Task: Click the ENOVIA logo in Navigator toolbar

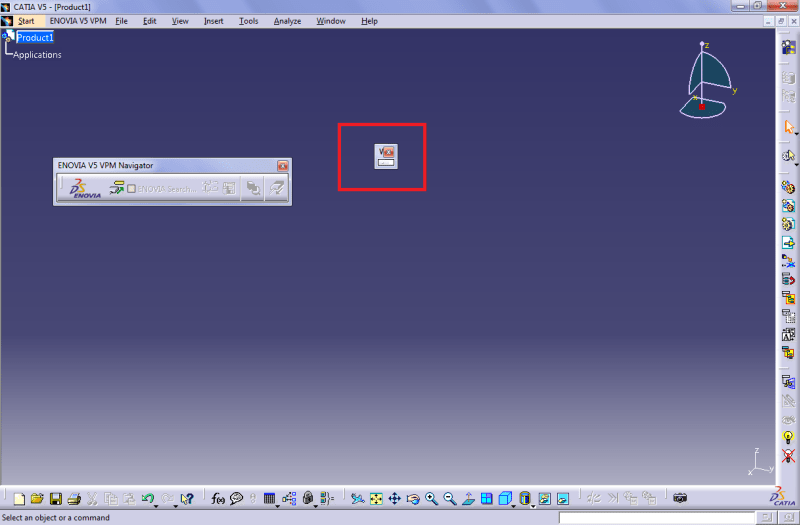Action: coord(85,188)
